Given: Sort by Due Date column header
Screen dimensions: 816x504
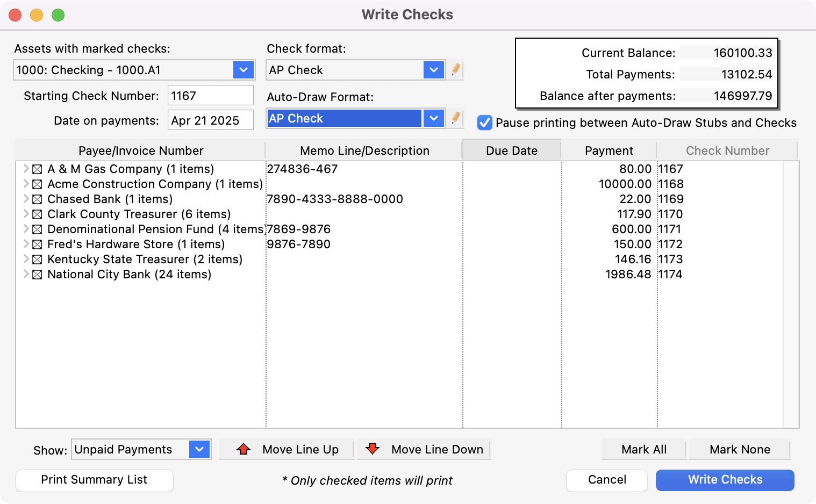Looking at the screenshot, I should [511, 150].
